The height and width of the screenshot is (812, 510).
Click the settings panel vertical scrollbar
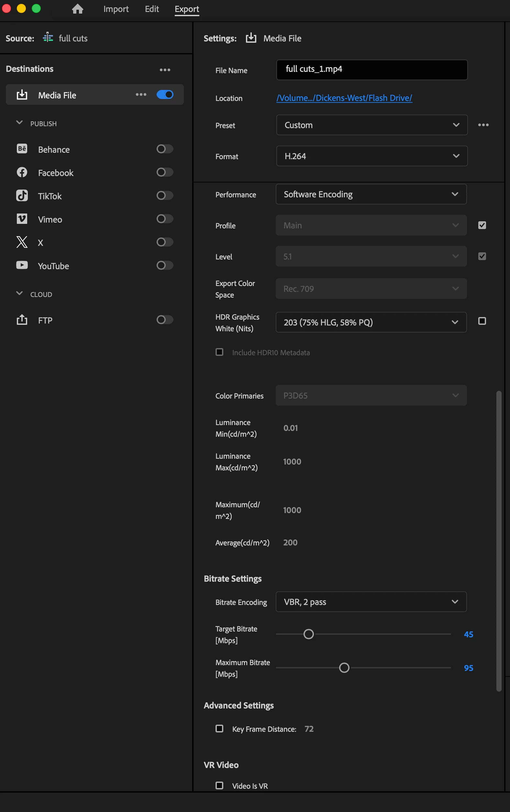coord(499,541)
